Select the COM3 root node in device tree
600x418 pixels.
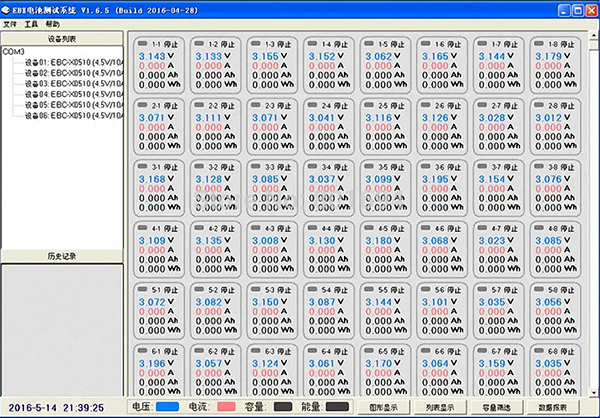pos(14,51)
